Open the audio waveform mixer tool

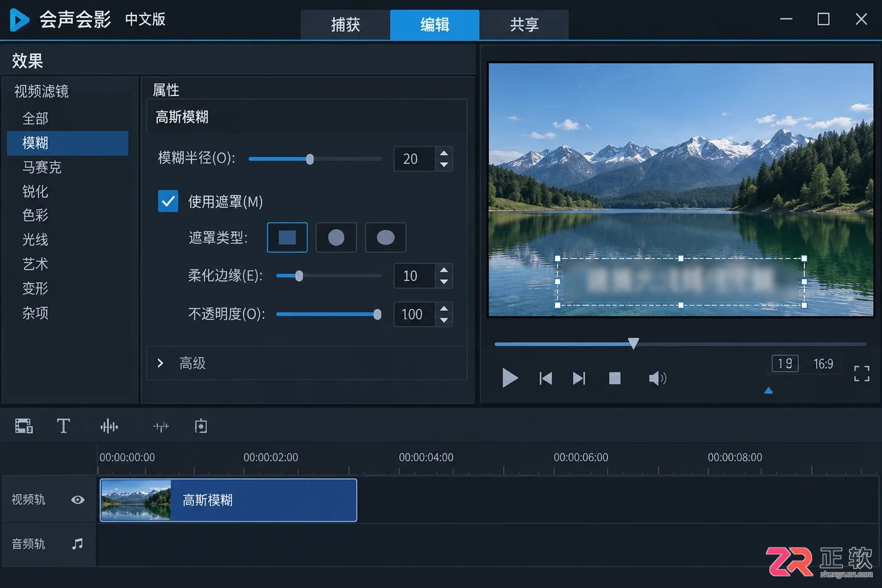[109, 426]
